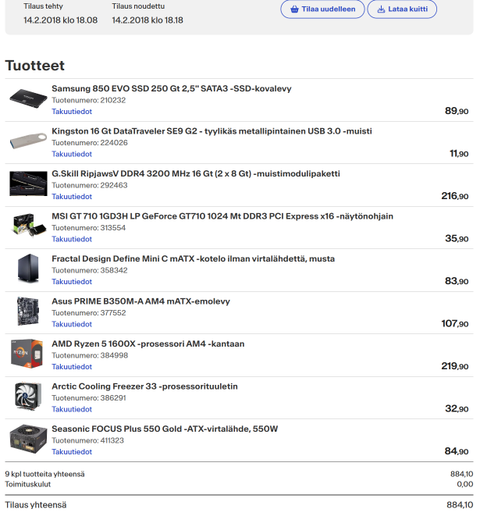The height and width of the screenshot is (513, 480).
Task: Open the Seasonic power supply thumbnail
Action: [28, 439]
